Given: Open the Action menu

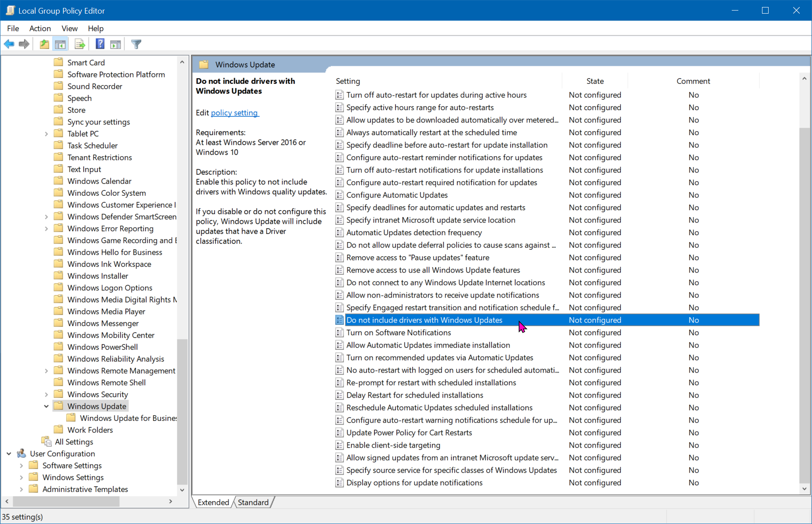Looking at the screenshot, I should (x=40, y=28).
